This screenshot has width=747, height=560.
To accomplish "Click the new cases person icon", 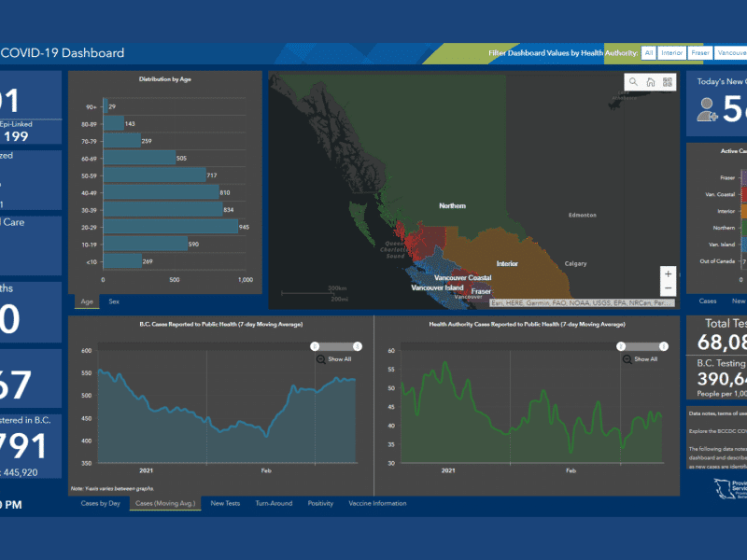I will click(708, 111).
